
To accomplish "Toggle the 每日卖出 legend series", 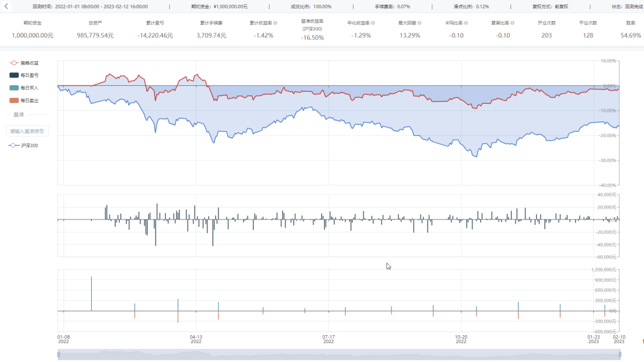I will pyautogui.click(x=24, y=100).
